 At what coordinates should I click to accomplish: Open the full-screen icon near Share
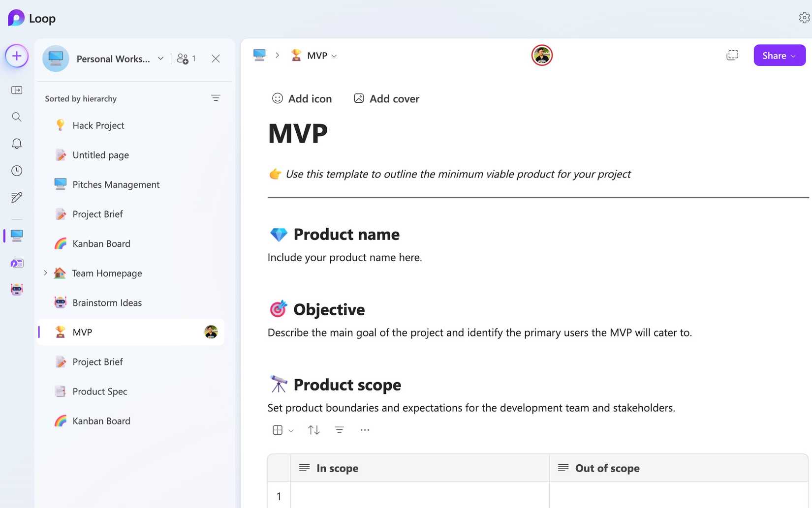coord(732,55)
